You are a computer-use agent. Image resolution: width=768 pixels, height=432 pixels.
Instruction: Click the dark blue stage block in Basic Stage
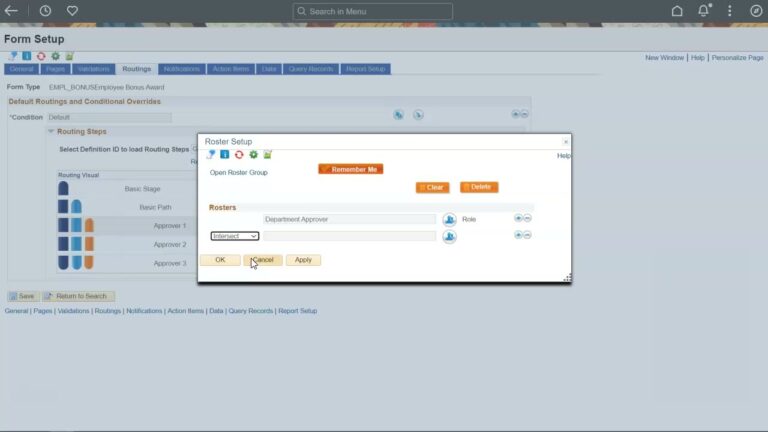(x=63, y=189)
